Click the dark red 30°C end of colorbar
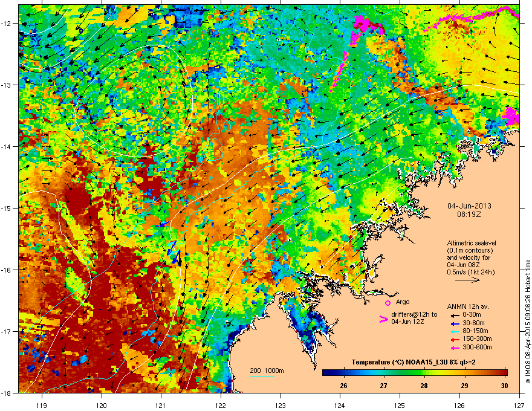Image resolution: width=532 pixels, height=411 pixels. click(x=504, y=373)
